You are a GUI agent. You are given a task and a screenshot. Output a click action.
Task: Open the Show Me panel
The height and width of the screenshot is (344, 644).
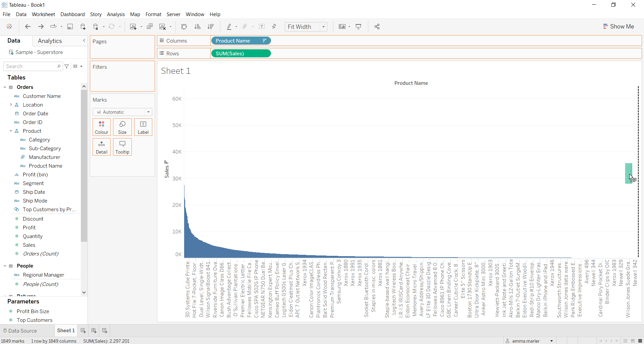[x=619, y=26]
